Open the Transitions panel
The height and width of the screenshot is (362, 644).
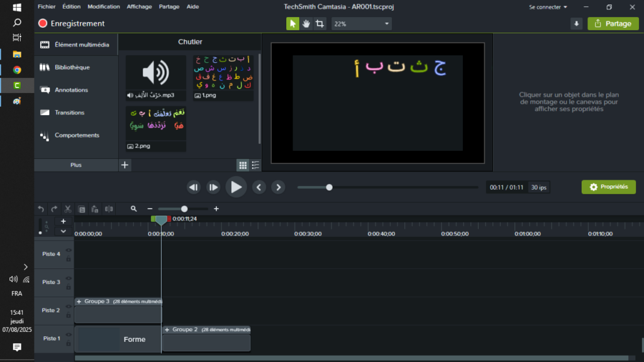coord(76,112)
